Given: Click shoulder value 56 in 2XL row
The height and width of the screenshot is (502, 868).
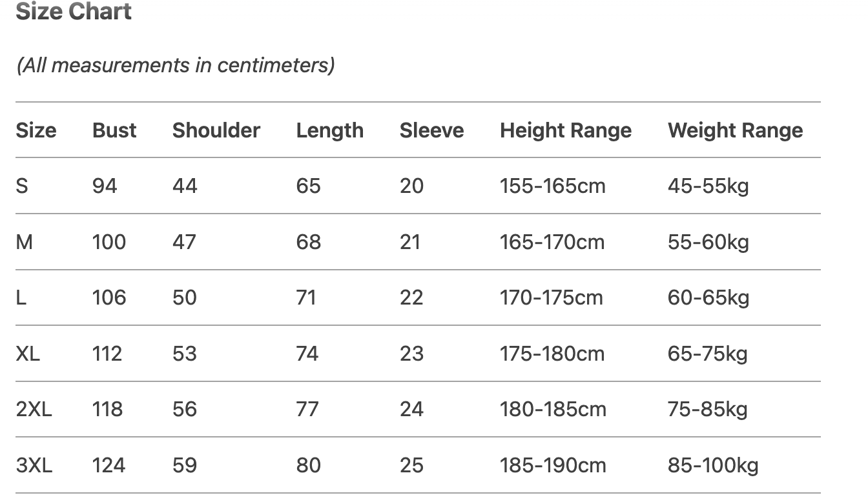Looking at the screenshot, I should [x=185, y=409].
